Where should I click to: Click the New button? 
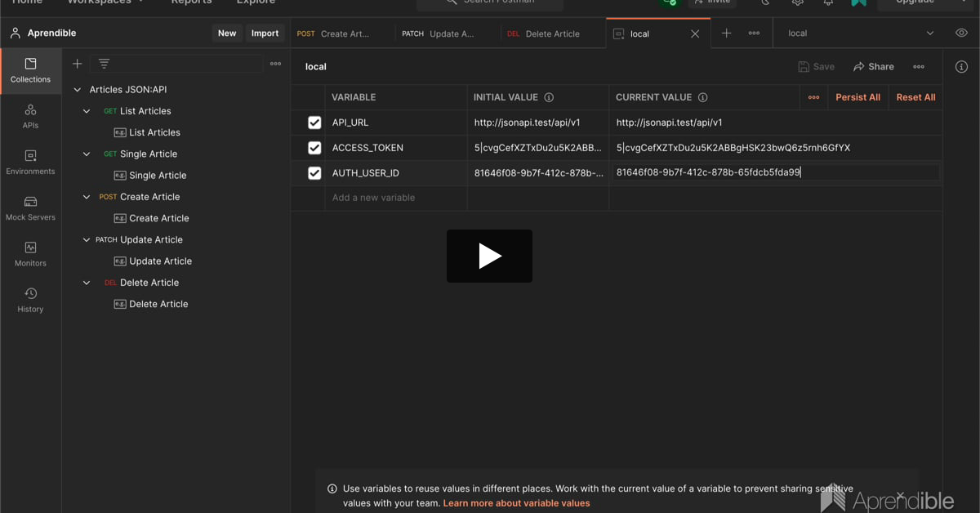click(x=227, y=33)
